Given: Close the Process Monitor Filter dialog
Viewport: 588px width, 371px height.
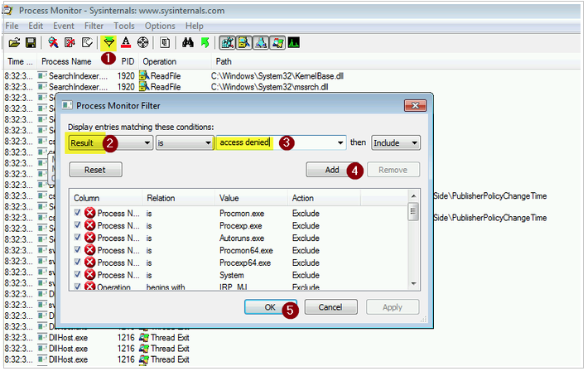Looking at the screenshot, I should (x=415, y=105).
